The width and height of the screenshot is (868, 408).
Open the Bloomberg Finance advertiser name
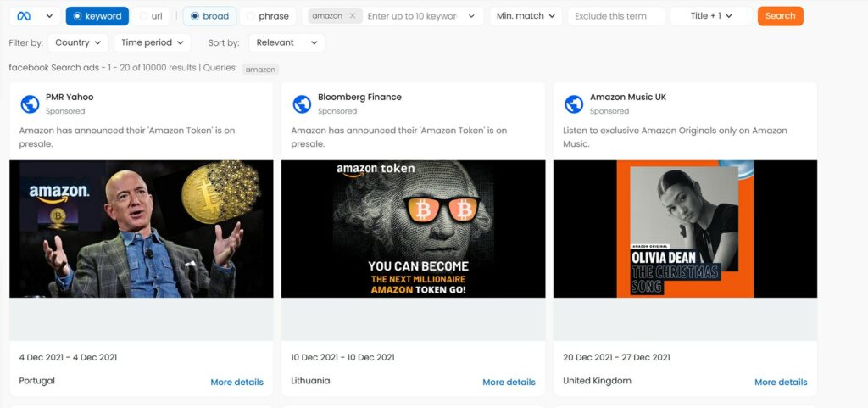click(359, 97)
